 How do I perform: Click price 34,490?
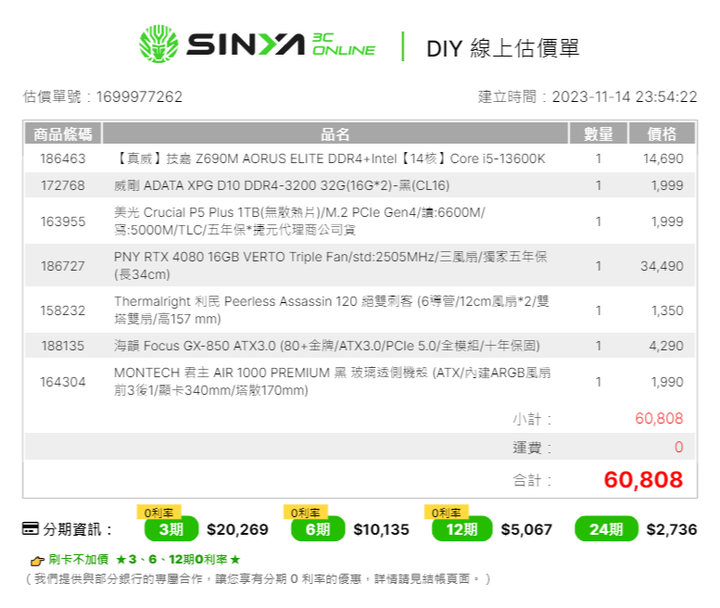(x=662, y=266)
